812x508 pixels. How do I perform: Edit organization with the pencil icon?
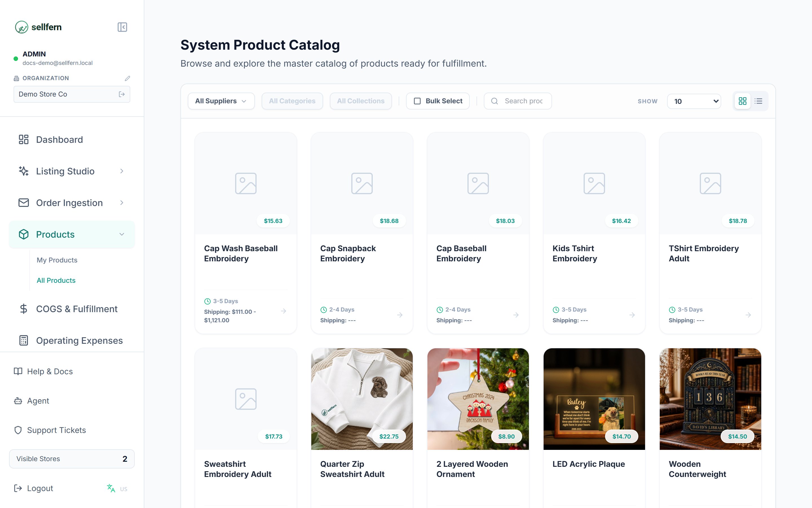coord(127,78)
